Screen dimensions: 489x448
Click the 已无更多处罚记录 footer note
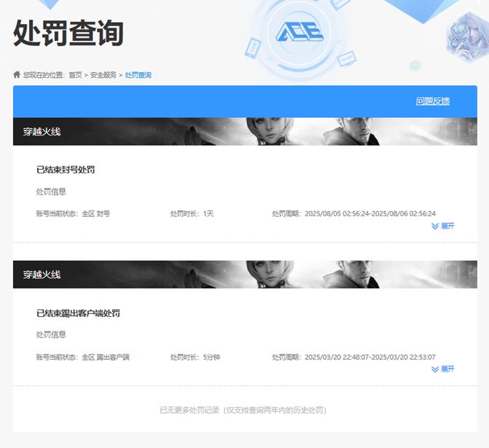coord(243,410)
